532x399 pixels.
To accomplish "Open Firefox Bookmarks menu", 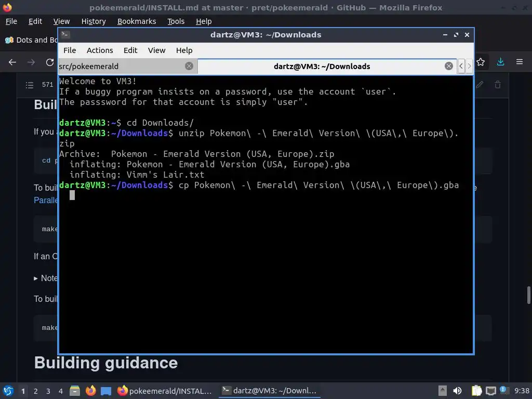I will [x=137, y=21].
